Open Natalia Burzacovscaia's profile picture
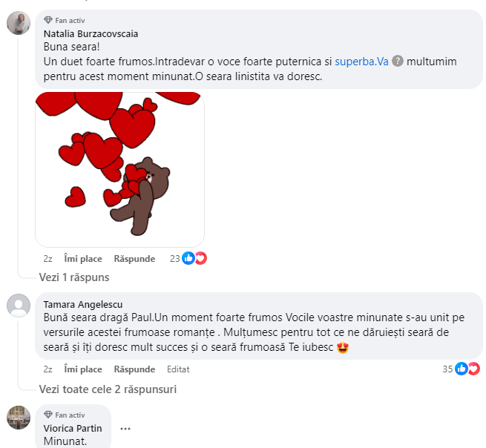486x448 pixels. [x=19, y=23]
